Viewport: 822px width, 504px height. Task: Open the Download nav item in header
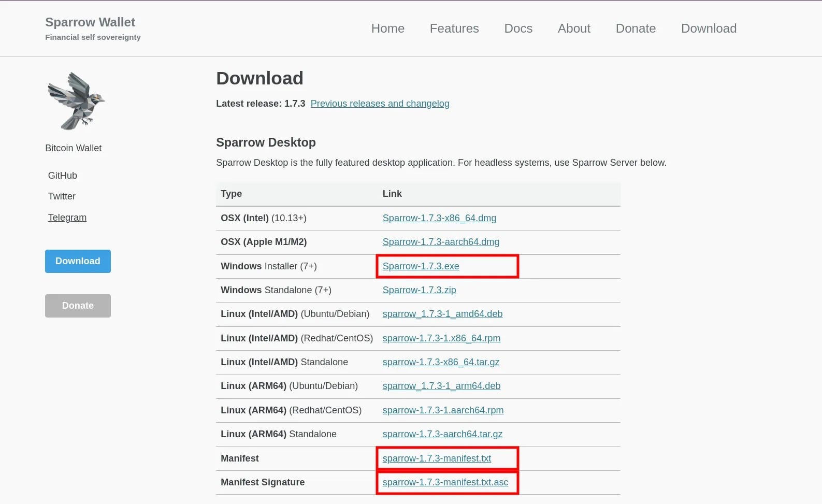pyautogui.click(x=709, y=28)
